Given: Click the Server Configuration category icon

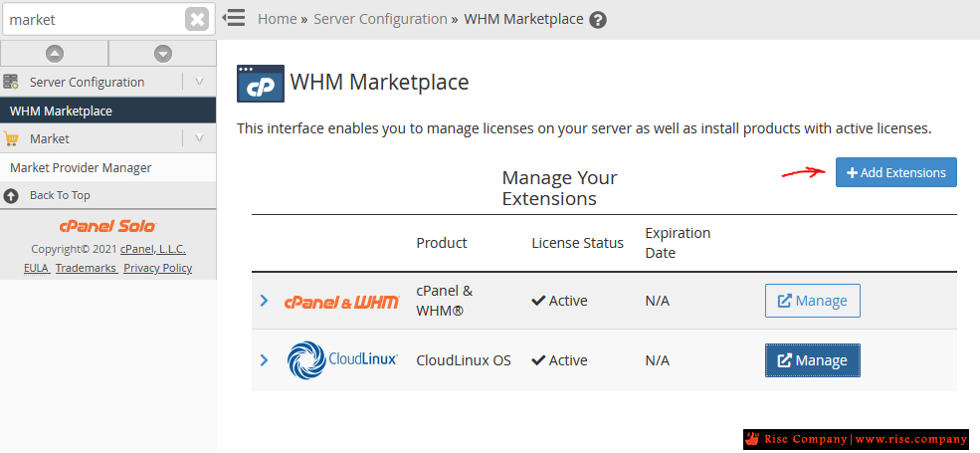Looking at the screenshot, I should [x=11, y=82].
